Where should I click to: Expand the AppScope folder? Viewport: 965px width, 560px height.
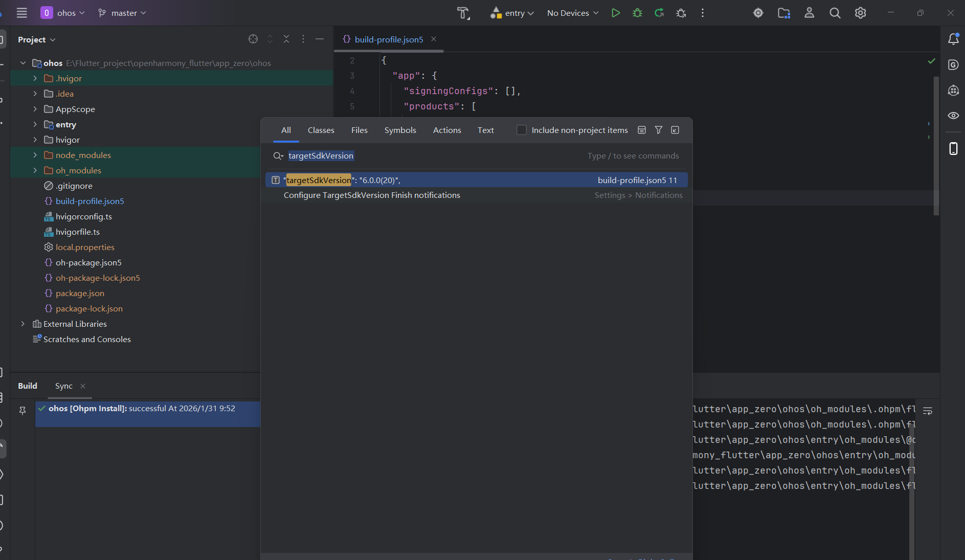click(35, 109)
